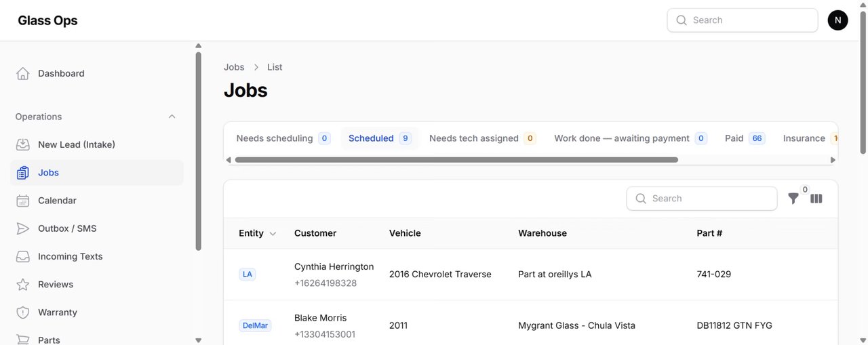Screen dimensions: 868x345
Task: Select the Scheduled tab
Action: (x=380, y=138)
